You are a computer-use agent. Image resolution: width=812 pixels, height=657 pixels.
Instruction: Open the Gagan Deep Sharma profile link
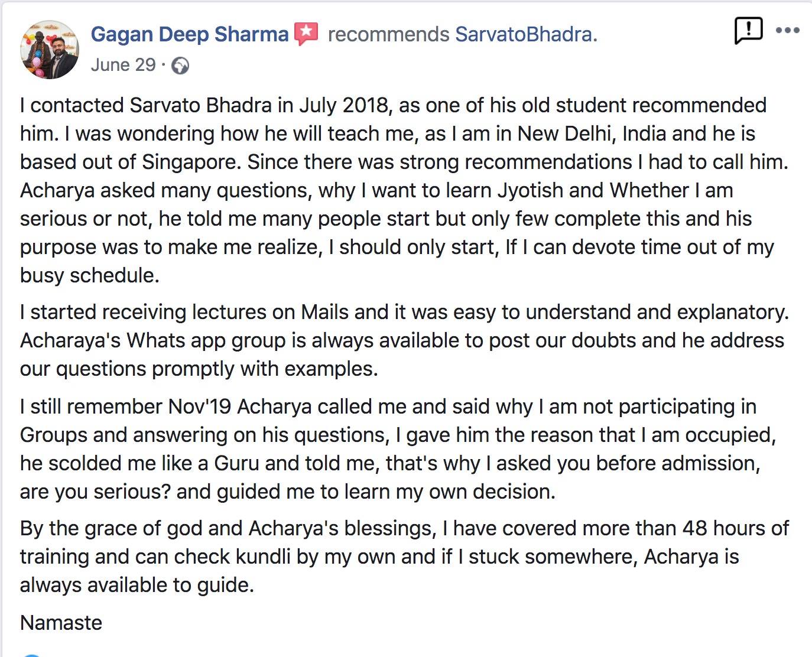189,34
